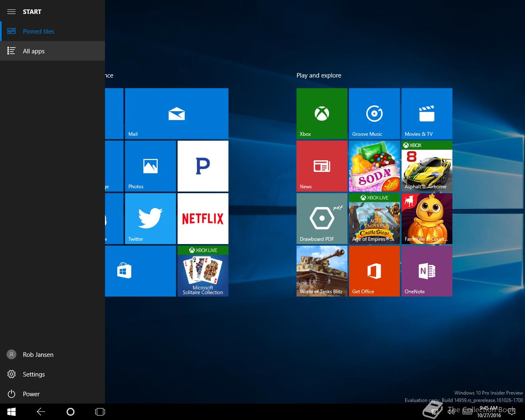The width and height of the screenshot is (525, 420).
Task: Open the network icon in system tray
Action: point(435,412)
